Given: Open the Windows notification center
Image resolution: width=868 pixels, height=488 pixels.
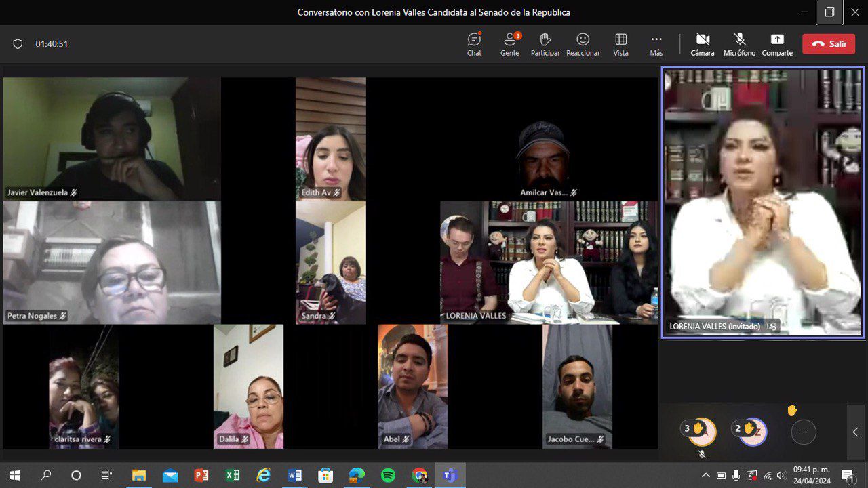Looking at the screenshot, I should click(x=847, y=475).
